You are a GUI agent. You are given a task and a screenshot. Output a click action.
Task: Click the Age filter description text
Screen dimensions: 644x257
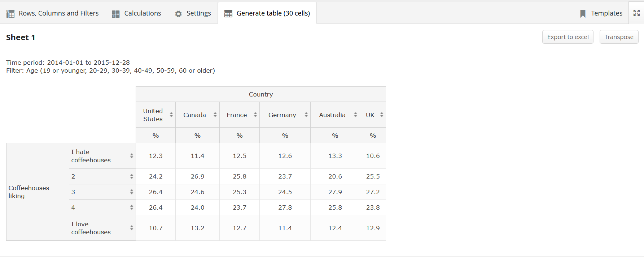tap(110, 70)
